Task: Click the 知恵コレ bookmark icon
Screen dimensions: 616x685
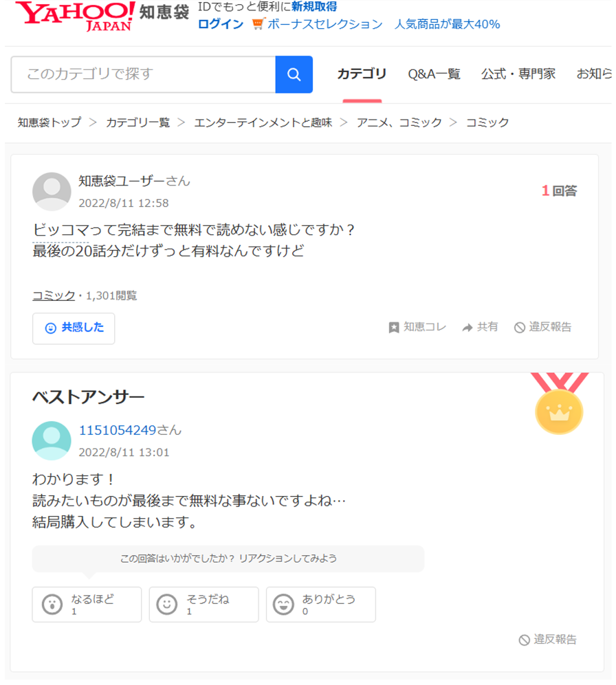Action: pos(394,327)
